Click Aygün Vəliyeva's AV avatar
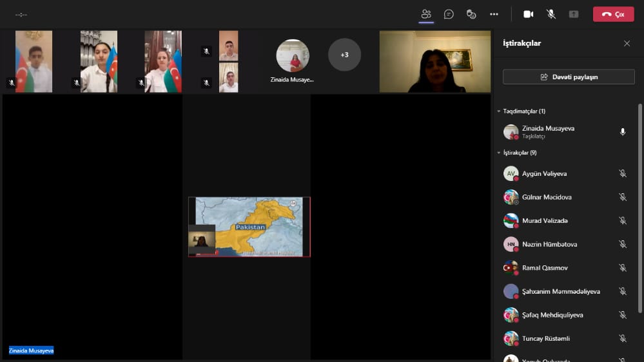 511,174
